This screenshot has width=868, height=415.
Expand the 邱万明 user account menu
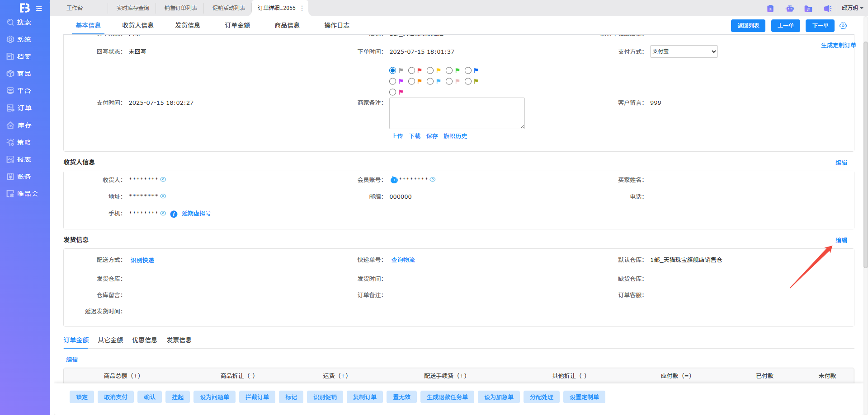pos(852,8)
